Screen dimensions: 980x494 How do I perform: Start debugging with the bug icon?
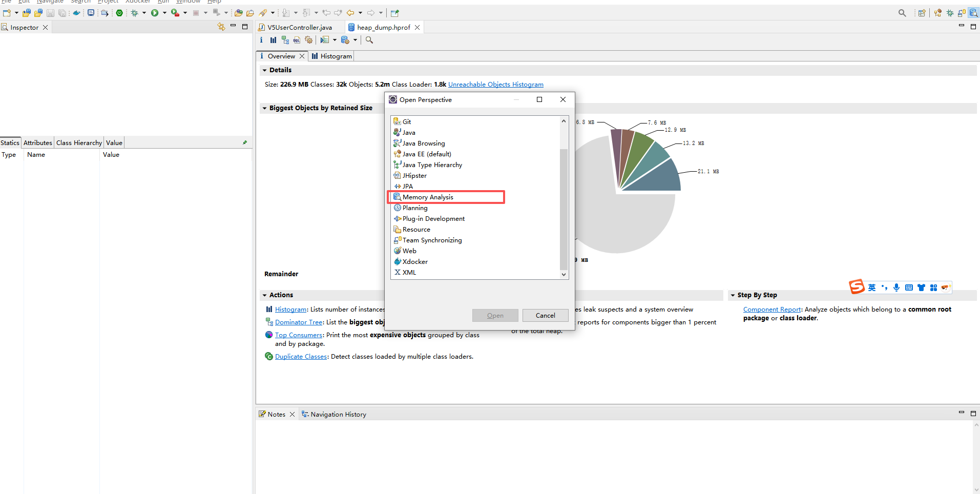pos(135,13)
